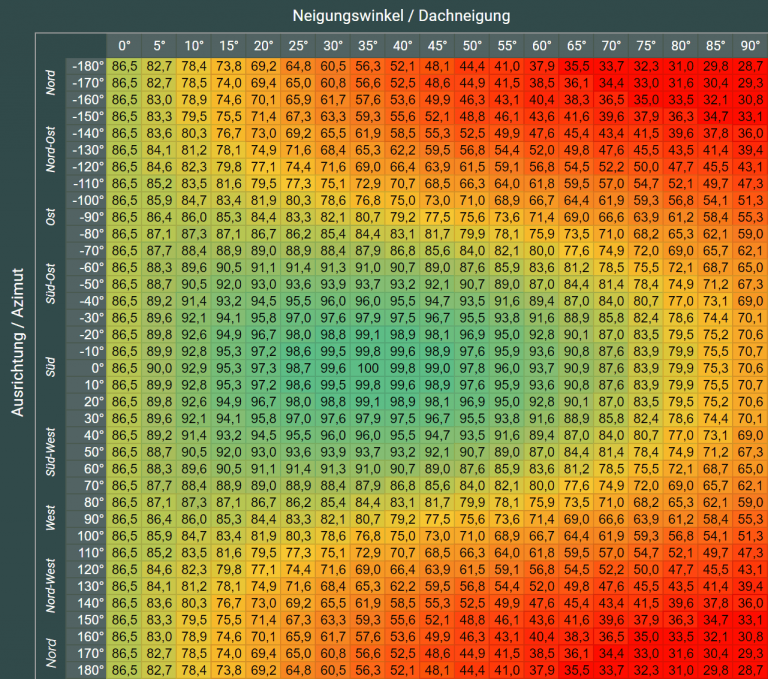
Task: Click the 'Nord-West' direction label
Action: point(50,586)
